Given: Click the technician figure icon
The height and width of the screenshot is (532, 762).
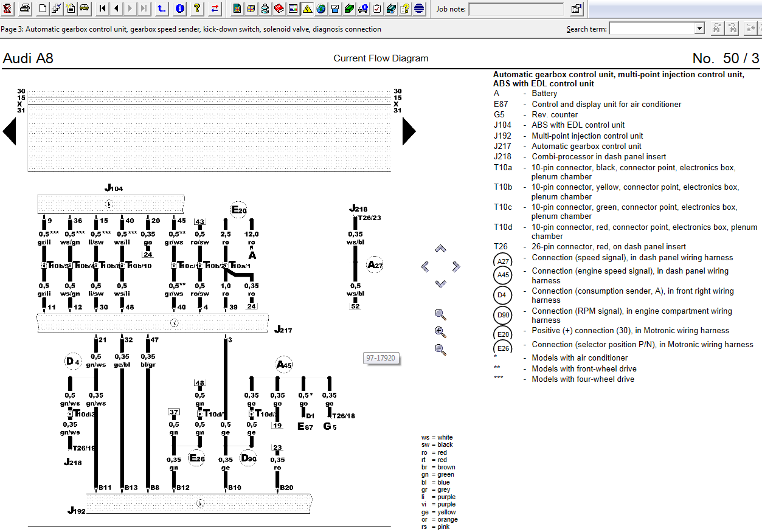Looking at the screenshot, I should click(265, 9).
